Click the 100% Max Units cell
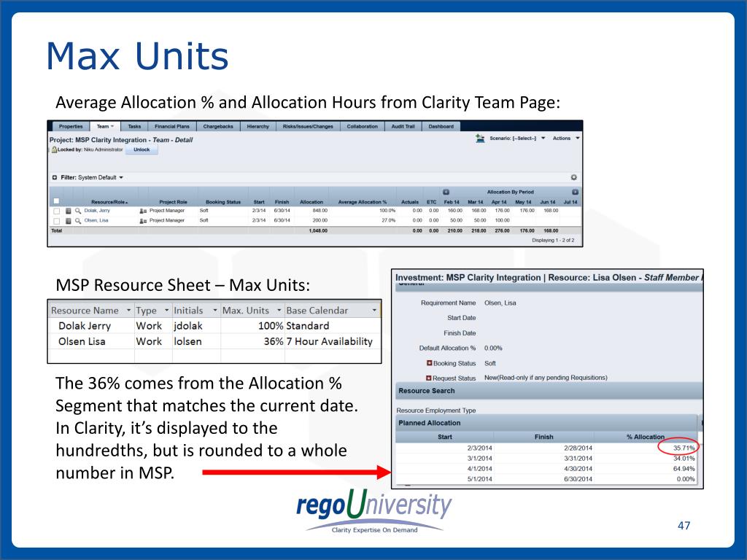This screenshot has width=747, height=560. click(252, 326)
